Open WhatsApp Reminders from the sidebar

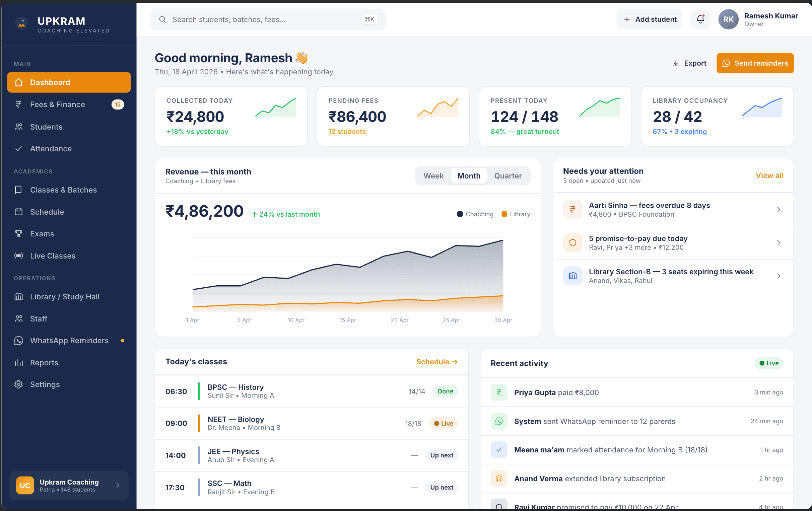pos(69,341)
